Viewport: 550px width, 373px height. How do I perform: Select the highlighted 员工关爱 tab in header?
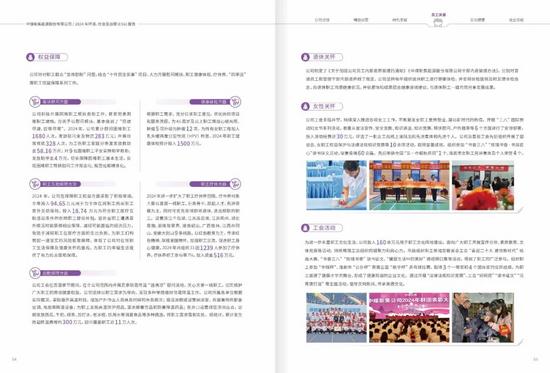[438, 18]
